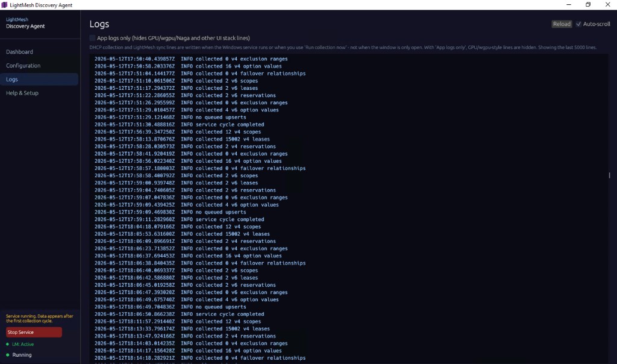Open the Dashboard page
Viewport: 617px width, 364px height.
19,52
